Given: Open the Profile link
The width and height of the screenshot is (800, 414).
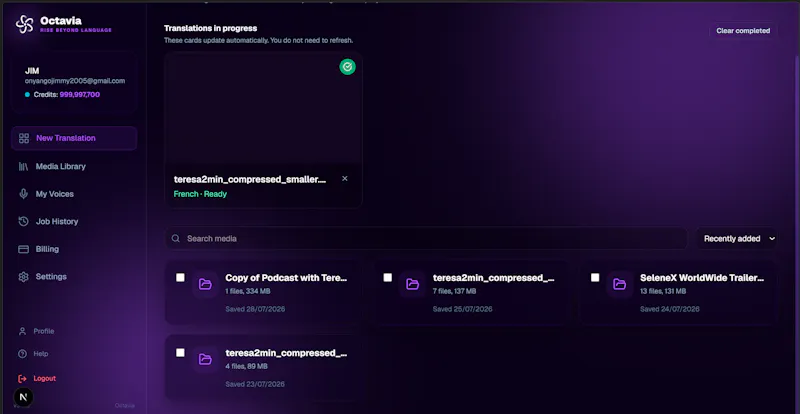Looking at the screenshot, I should click(x=44, y=331).
